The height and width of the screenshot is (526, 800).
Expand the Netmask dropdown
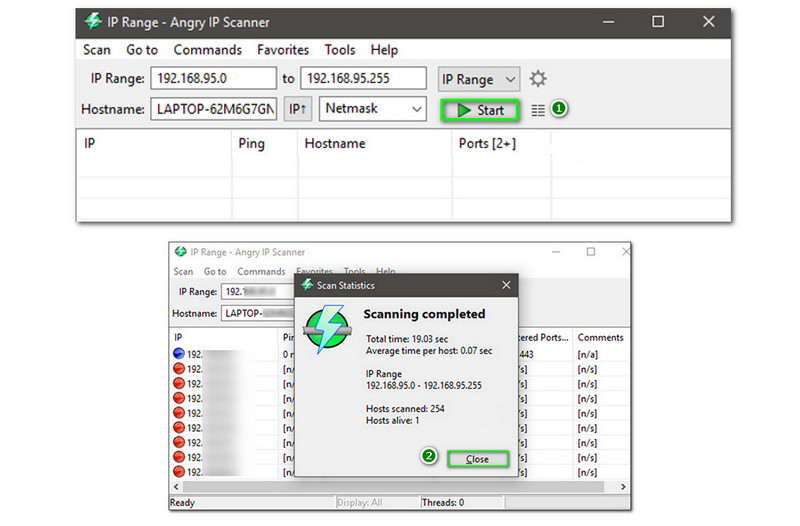[x=372, y=109]
